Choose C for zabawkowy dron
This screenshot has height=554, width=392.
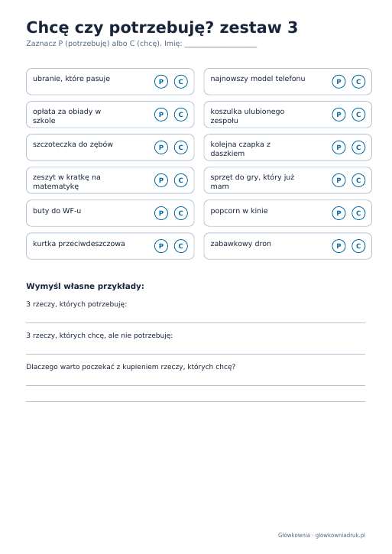click(x=358, y=246)
